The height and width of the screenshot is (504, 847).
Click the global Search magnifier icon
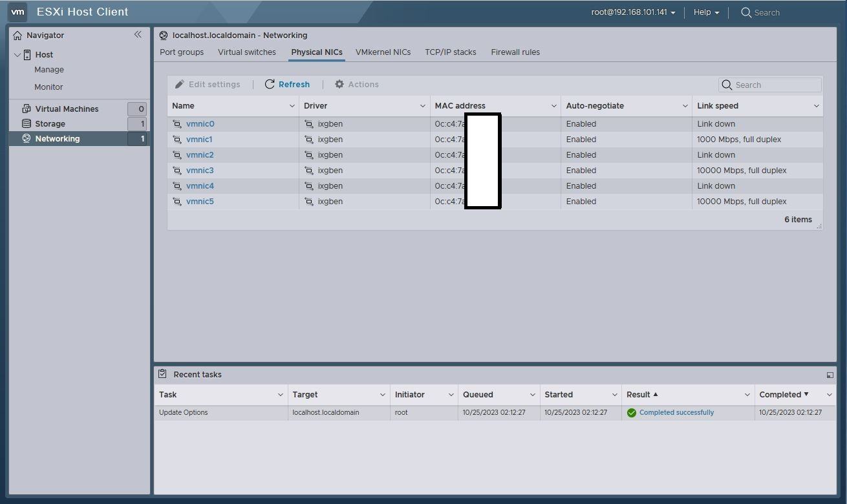[x=746, y=12]
